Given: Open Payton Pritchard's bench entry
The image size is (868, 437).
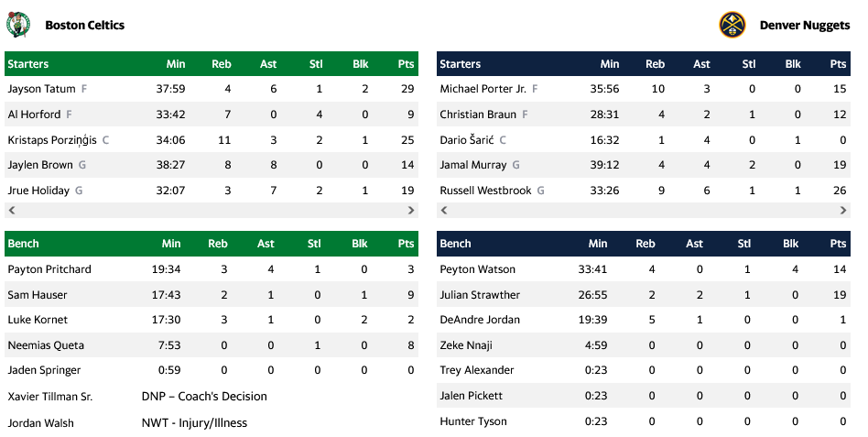Looking at the screenshot, I should point(49,269).
